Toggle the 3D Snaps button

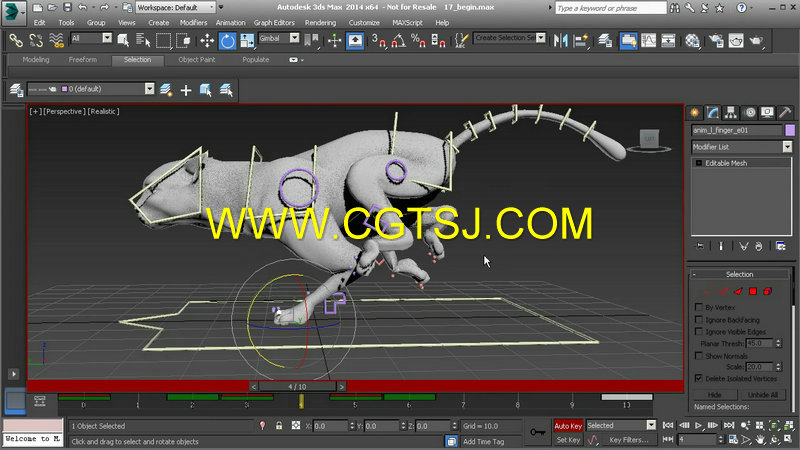click(379, 40)
